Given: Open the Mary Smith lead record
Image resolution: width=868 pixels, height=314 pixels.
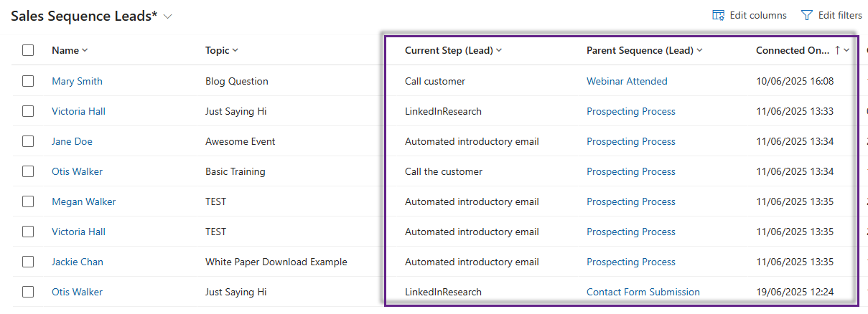Looking at the screenshot, I should [77, 81].
